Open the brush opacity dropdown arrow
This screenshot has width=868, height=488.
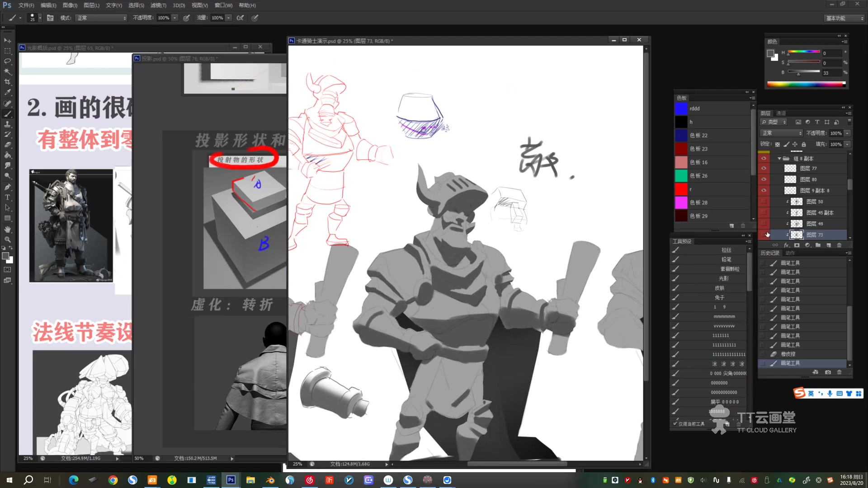pyautogui.click(x=175, y=18)
